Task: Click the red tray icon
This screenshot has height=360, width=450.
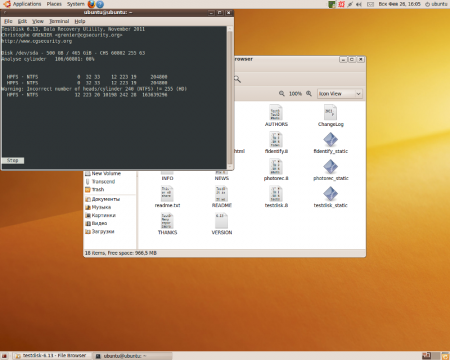Action: point(341,4)
